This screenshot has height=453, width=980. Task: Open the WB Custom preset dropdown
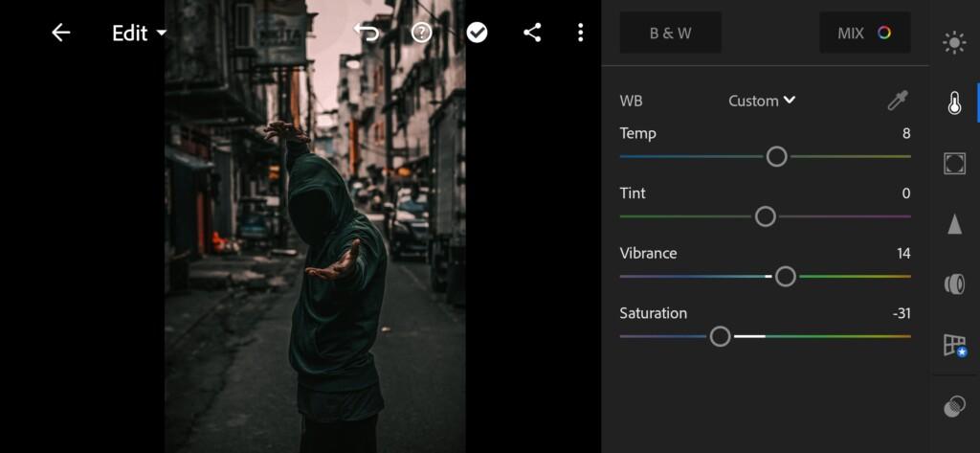click(762, 101)
